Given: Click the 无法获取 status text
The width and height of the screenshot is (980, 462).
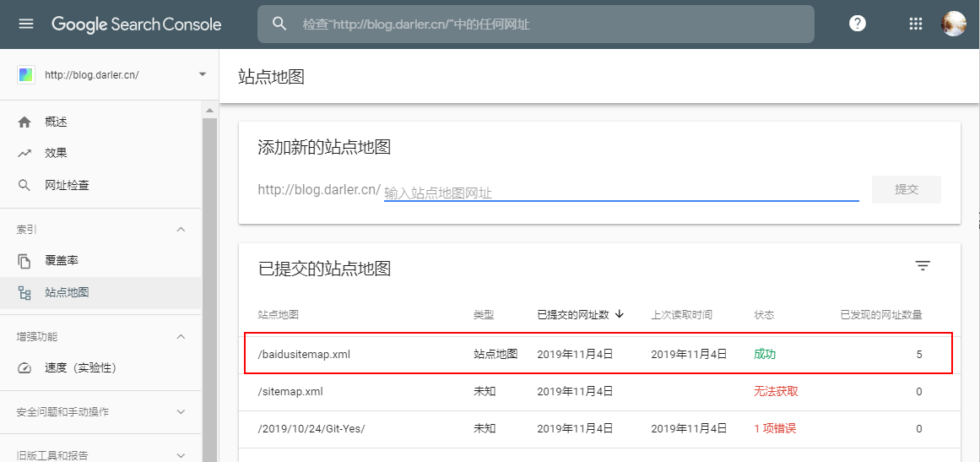Looking at the screenshot, I should tap(776, 392).
